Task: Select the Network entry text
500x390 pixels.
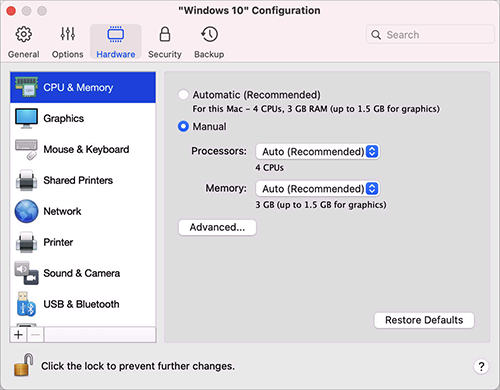Action: (x=62, y=211)
